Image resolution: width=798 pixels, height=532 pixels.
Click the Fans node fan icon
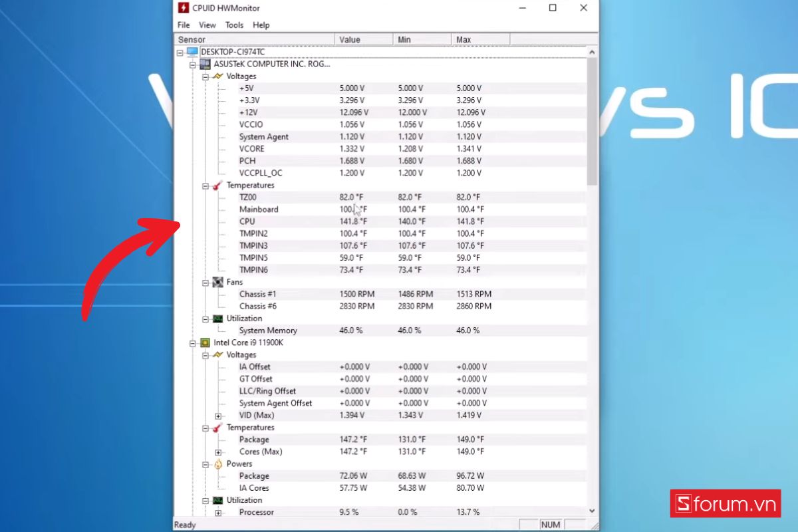point(218,282)
